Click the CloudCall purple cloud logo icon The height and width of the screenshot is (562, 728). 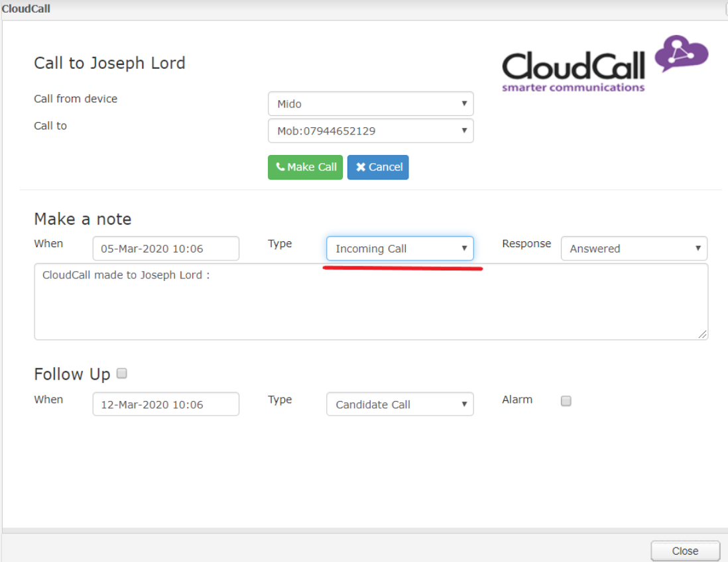coord(681,54)
